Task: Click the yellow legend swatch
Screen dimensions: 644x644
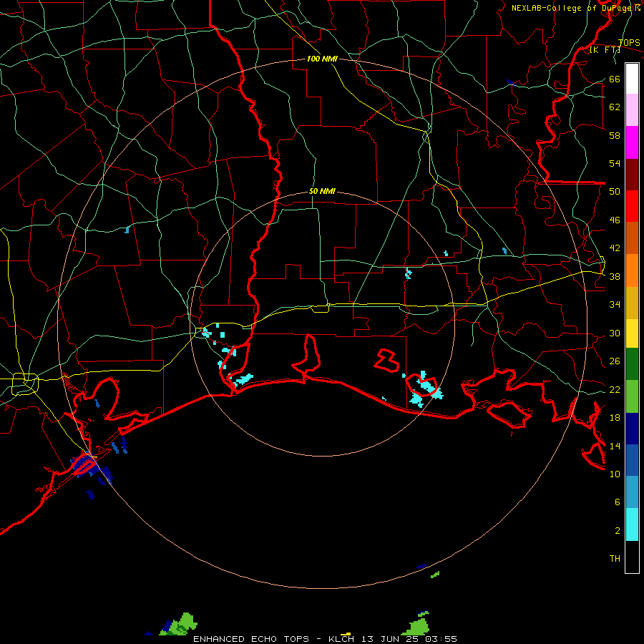Action: click(x=632, y=333)
